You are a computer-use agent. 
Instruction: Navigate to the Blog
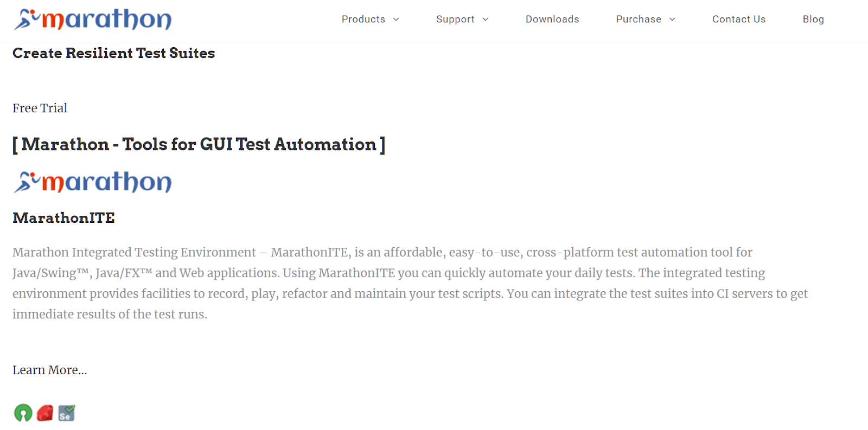pos(813,20)
